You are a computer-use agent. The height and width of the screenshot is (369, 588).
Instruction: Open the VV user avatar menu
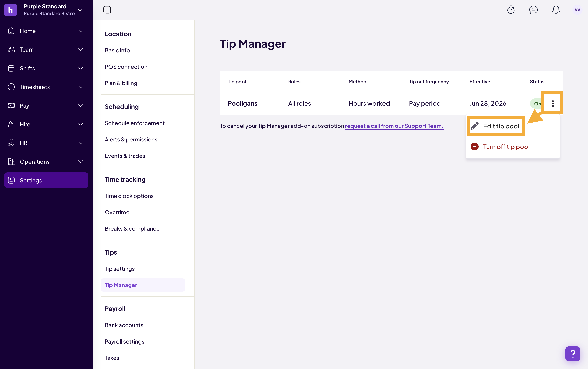click(x=577, y=10)
